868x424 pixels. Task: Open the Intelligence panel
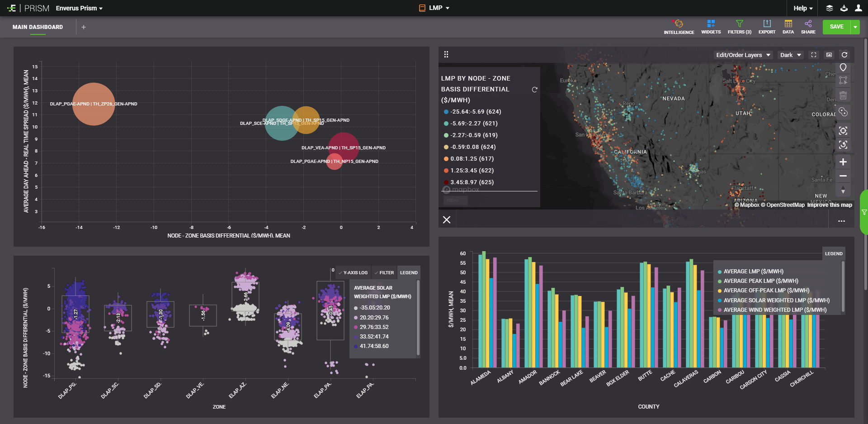679,27
